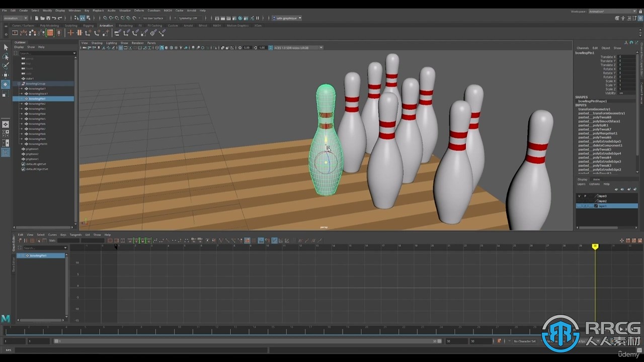Click the Ghost shelf icon highlighted in green
This screenshot has width=644, height=362.
pos(50,33)
